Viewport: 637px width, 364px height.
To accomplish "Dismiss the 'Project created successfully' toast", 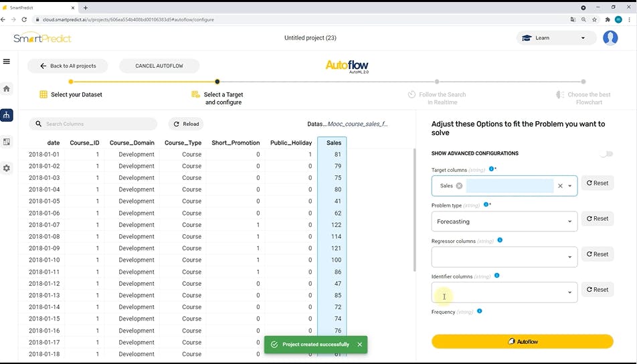I will [x=359, y=345].
